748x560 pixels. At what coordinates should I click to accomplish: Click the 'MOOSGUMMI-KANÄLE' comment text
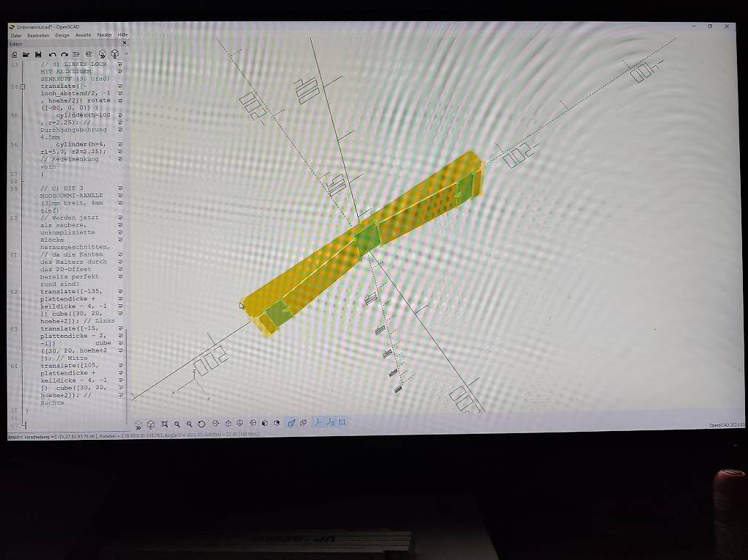[x=72, y=196]
